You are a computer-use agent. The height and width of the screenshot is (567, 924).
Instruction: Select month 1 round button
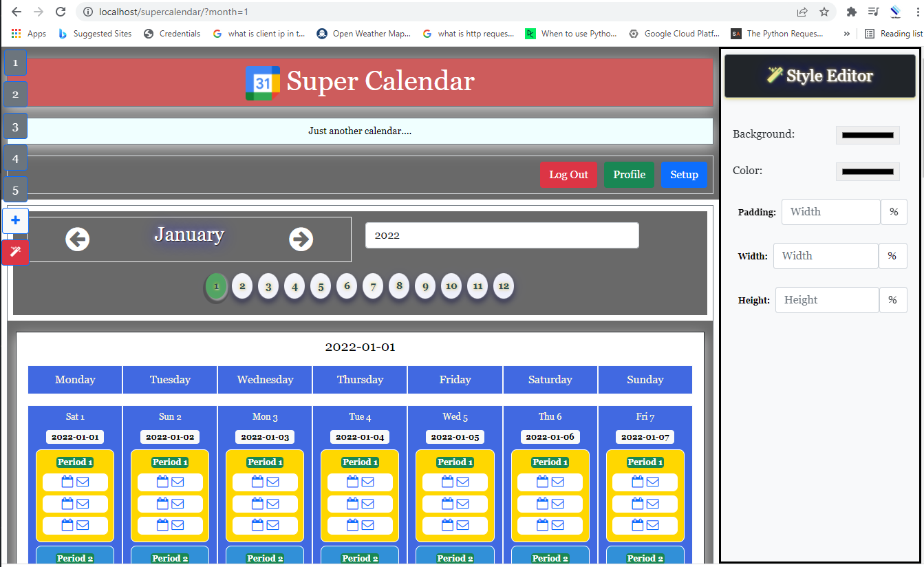tap(217, 286)
